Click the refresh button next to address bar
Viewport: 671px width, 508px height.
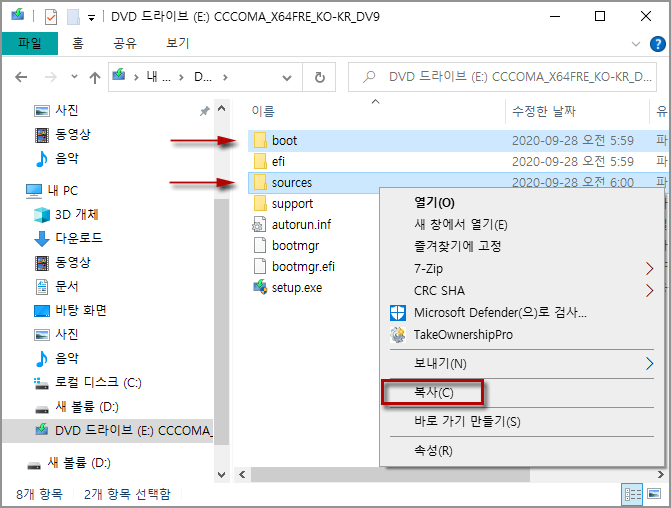point(319,77)
